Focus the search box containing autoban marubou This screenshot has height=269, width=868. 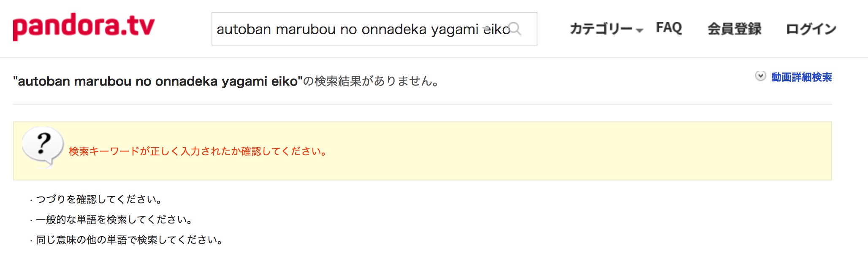374,29
